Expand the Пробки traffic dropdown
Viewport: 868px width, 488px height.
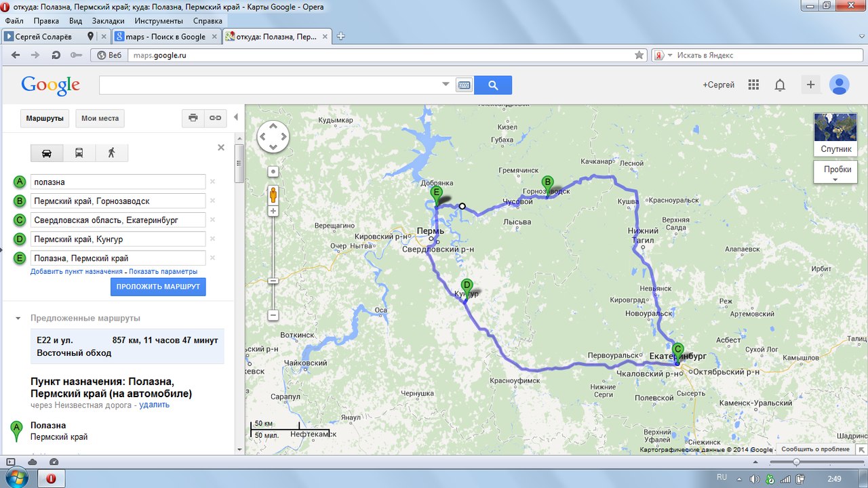point(835,172)
